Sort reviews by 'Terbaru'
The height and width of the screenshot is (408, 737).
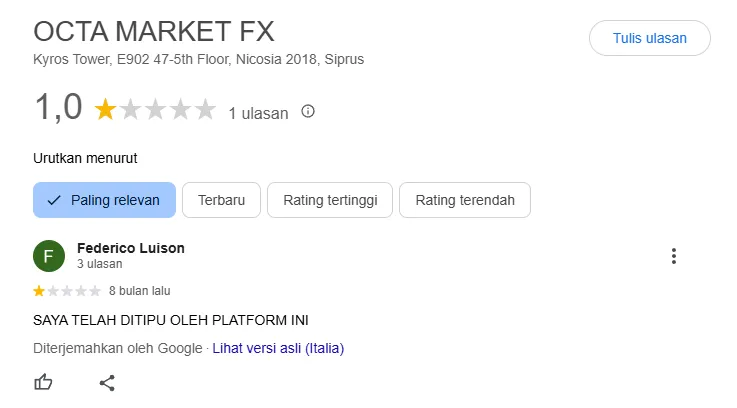[221, 200]
